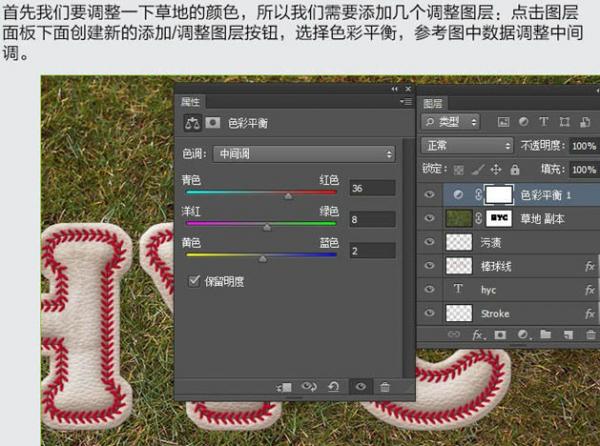This screenshot has height=446, width=600.
Task: Open the 色调 中间调 dropdown
Action: pos(303,154)
